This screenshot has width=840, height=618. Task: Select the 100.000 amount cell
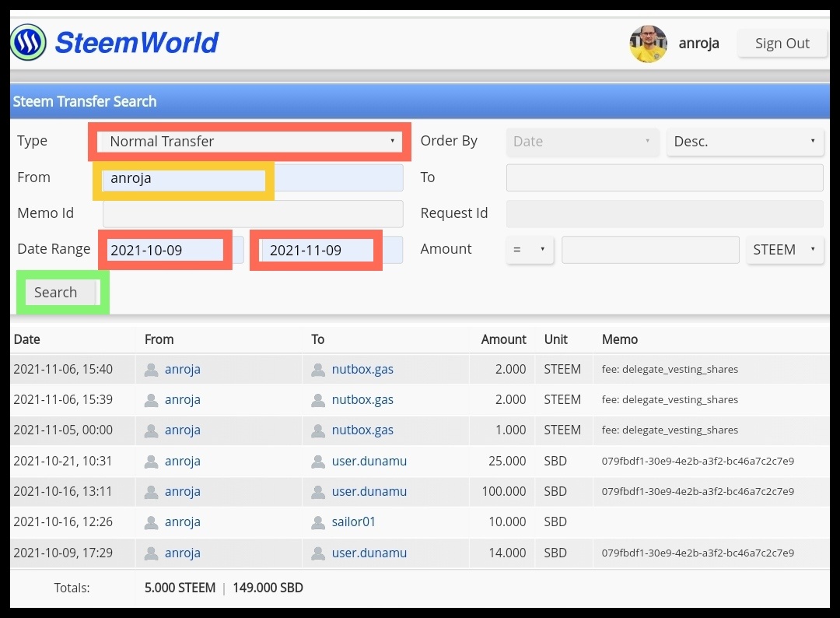pyautogui.click(x=504, y=491)
